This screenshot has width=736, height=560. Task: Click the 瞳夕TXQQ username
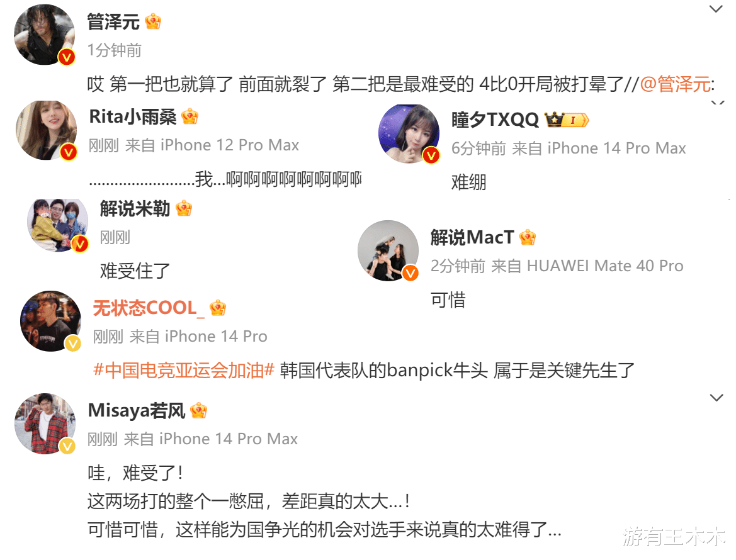[x=495, y=120]
